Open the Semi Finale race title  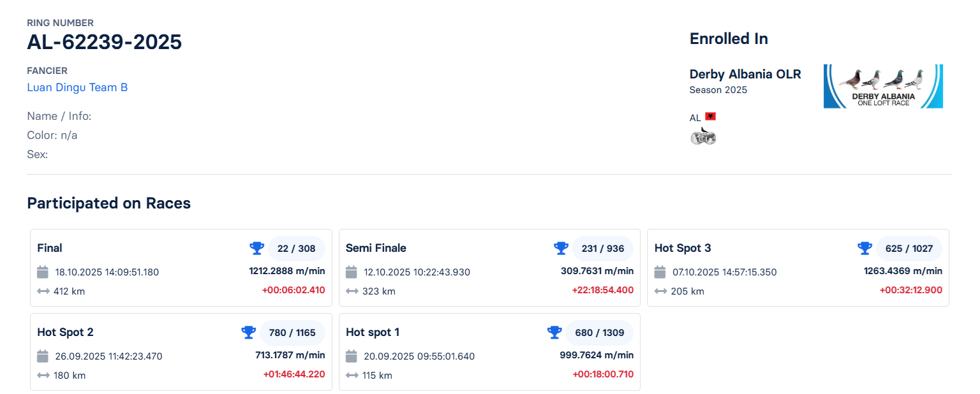[376, 248]
